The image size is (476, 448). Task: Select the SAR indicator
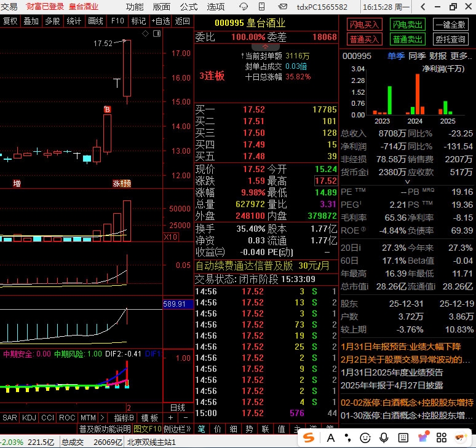pos(10,418)
